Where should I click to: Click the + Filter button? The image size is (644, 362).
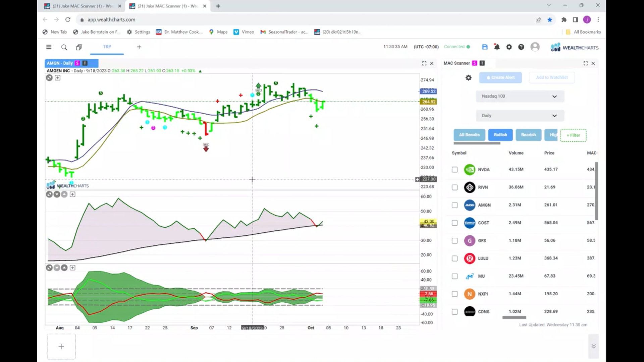click(x=573, y=135)
